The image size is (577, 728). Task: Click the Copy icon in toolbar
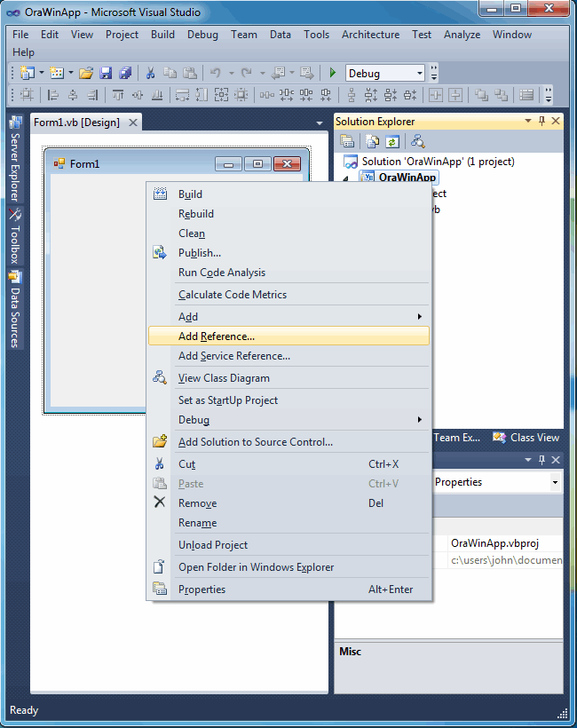pyautogui.click(x=170, y=73)
